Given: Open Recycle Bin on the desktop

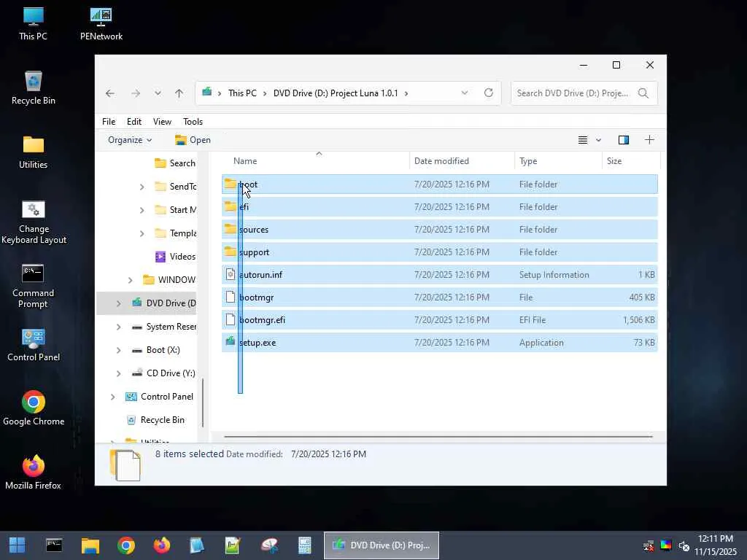Looking at the screenshot, I should 33,87.
